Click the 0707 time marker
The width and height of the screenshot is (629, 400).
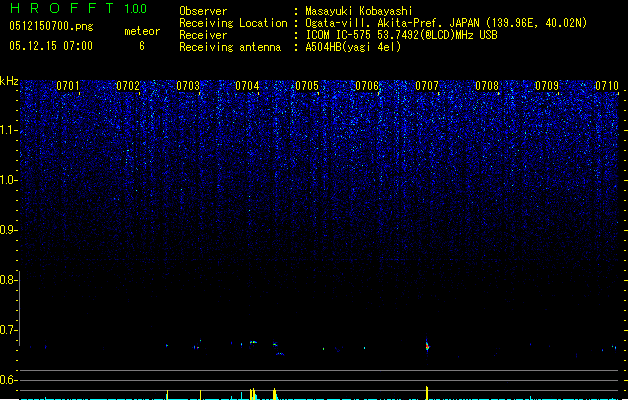427,85
